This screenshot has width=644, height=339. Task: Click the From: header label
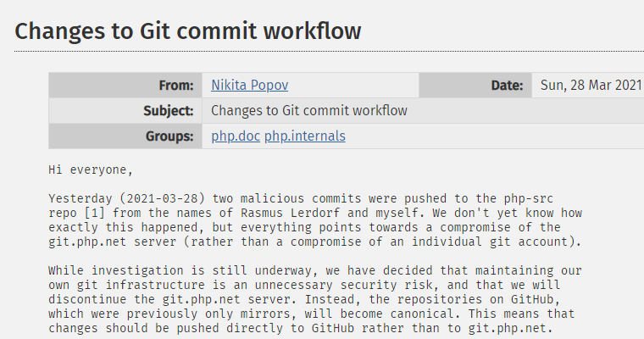175,86
